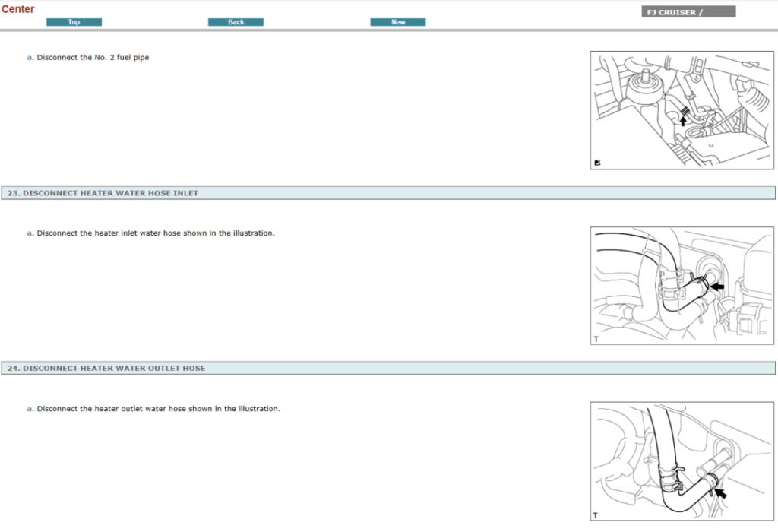This screenshot has width=778, height=532.
Task: Click the gray divider bar below the toolbar
Action: tap(389, 30)
